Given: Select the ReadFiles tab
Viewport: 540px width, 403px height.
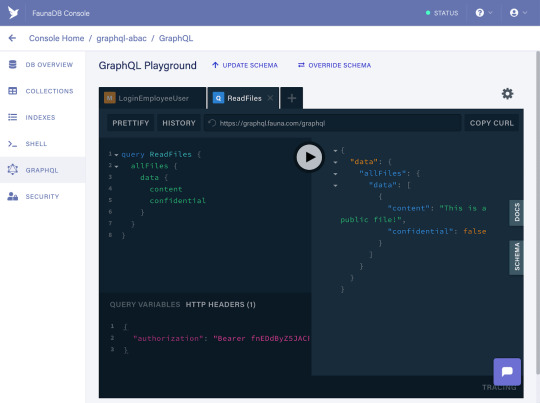Looking at the screenshot, I should (x=244, y=98).
